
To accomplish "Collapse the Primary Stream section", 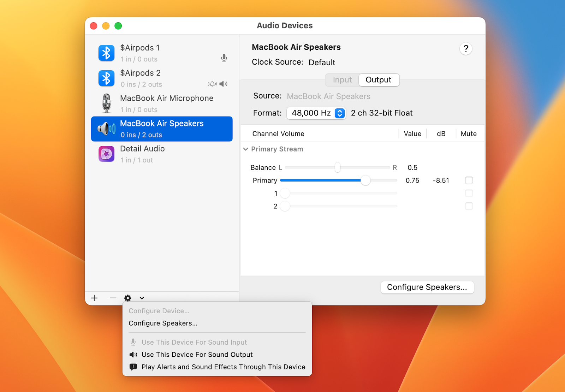I will coord(246,149).
